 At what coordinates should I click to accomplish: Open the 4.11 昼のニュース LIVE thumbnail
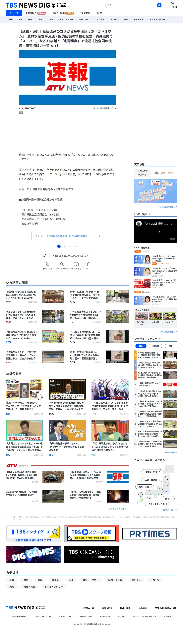(x=143, y=260)
